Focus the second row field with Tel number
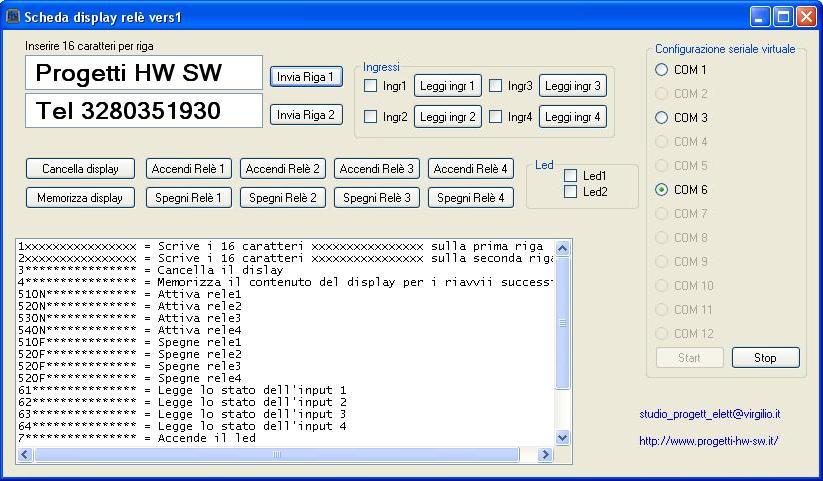Viewport: 823px width, 481px height. (144, 111)
